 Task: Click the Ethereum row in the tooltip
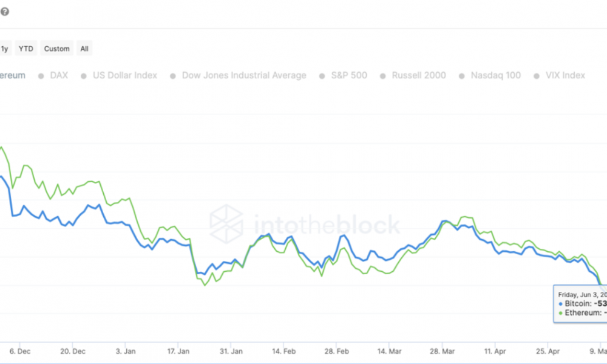click(x=583, y=312)
